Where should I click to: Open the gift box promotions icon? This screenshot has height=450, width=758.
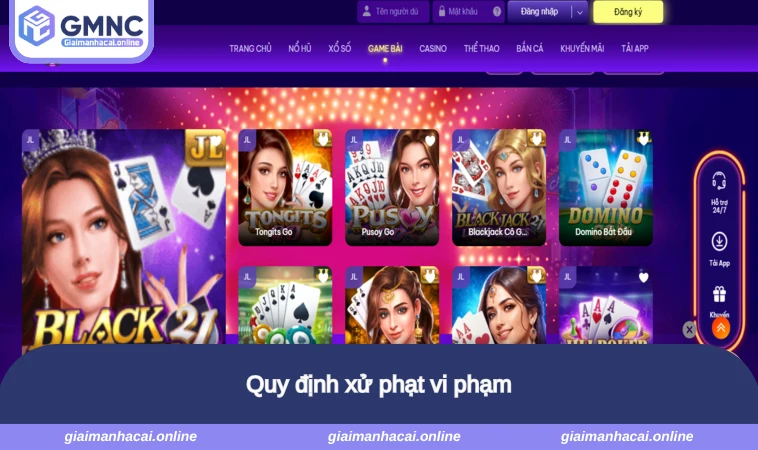pyautogui.click(x=719, y=294)
